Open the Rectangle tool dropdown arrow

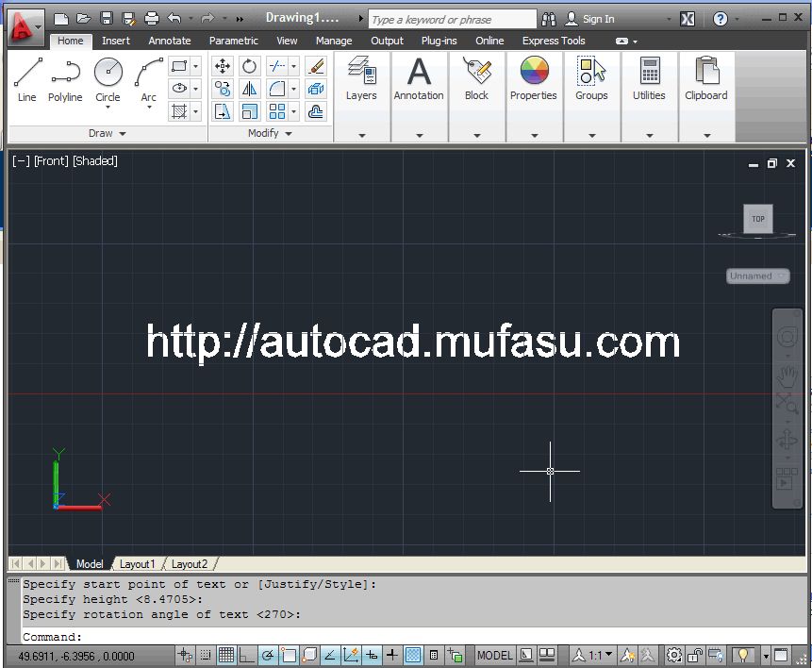(196, 66)
